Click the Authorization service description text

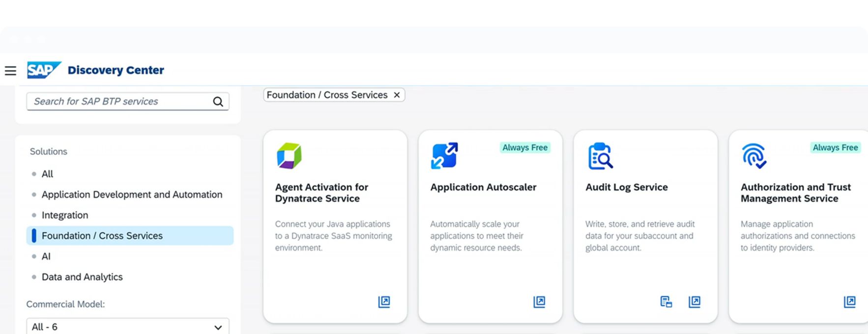coord(798,236)
